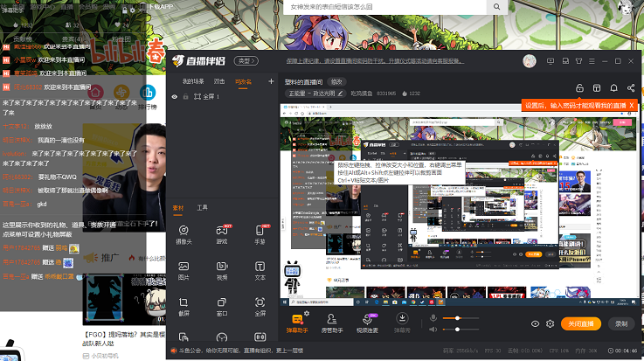
Task: Select the 双击 scene tab
Action: click(218, 81)
